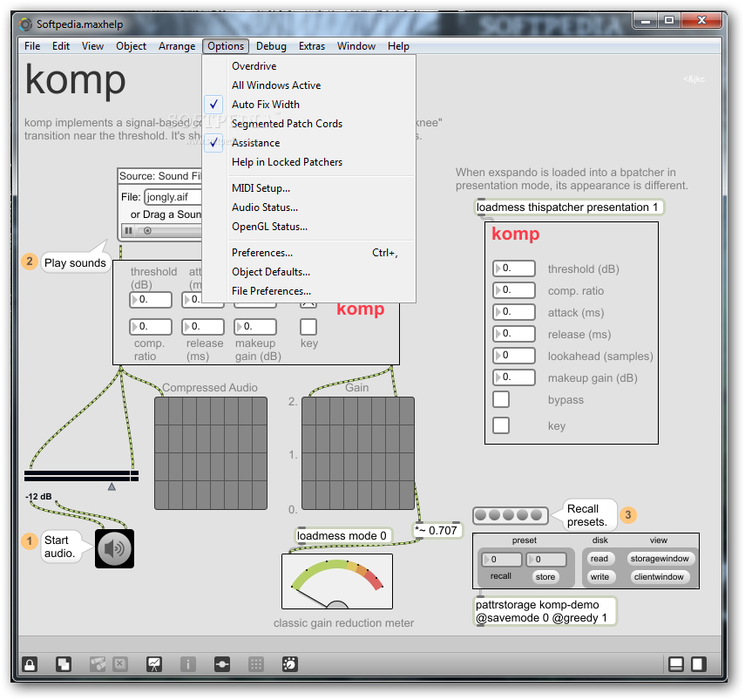This screenshot has height=700, width=745.
Task: Toggle the key checkbox in left komp panel
Action: click(308, 327)
